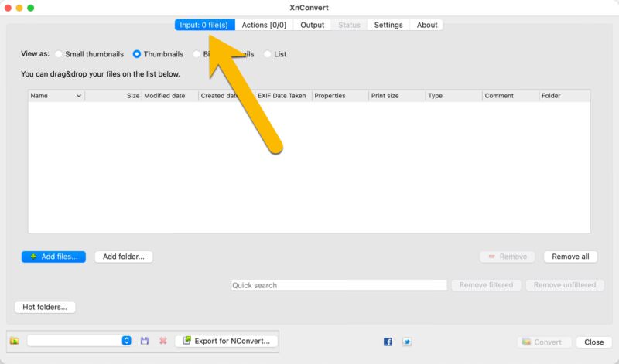The width and height of the screenshot is (619, 364).
Task: Click the Convert button
Action: coord(545,342)
